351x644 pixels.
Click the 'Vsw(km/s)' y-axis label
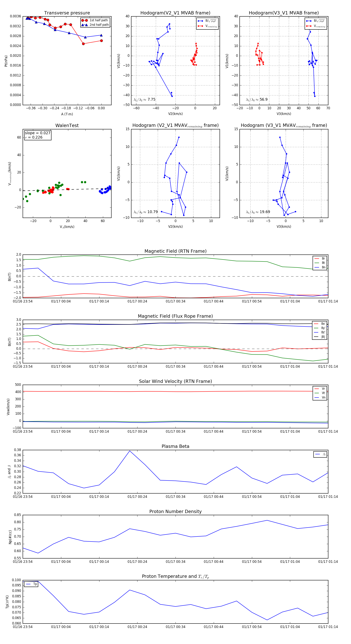click(x=8, y=407)
